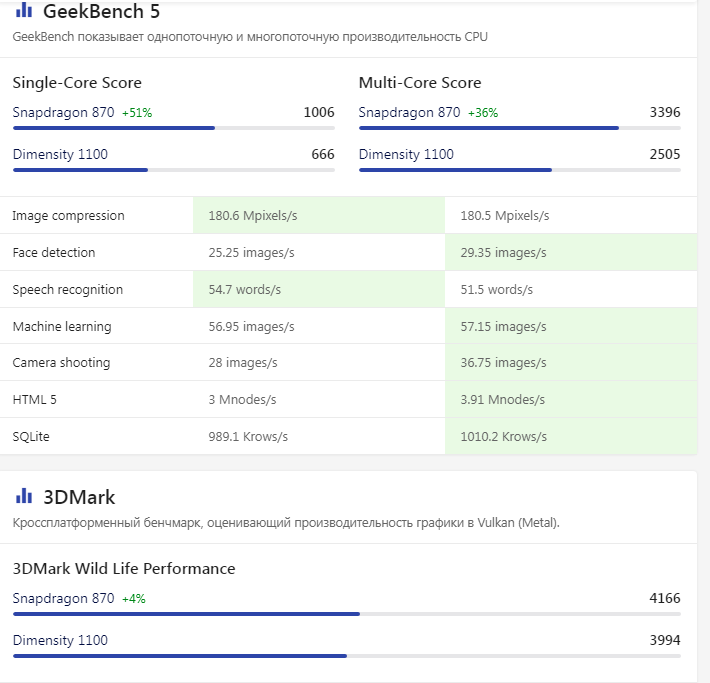The height and width of the screenshot is (683, 710).
Task: Click the 989.1 Krows/s cell
Action: coord(319,437)
